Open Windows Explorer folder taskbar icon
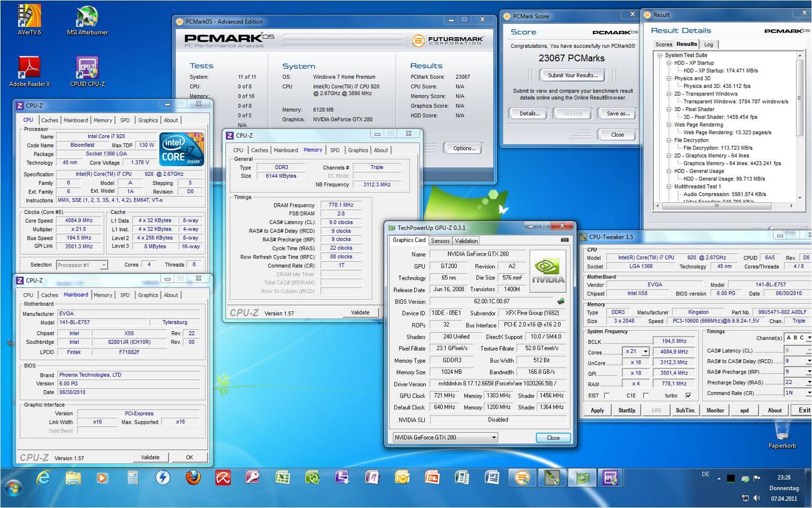Image resolution: width=812 pixels, height=508 pixels. click(73, 478)
